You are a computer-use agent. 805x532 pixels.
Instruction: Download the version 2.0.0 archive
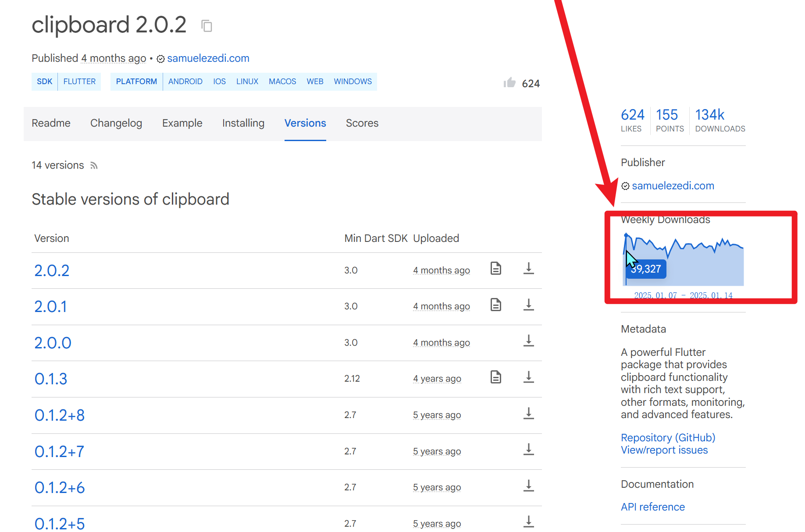pyautogui.click(x=529, y=341)
